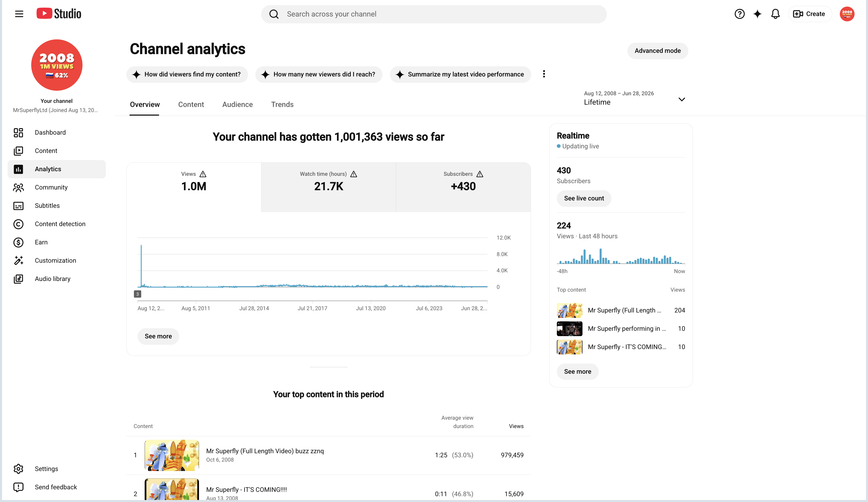The width and height of the screenshot is (868, 502).
Task: Click realtime 'Mr Superfly - IT'S COMING' thumbnail
Action: click(x=570, y=347)
